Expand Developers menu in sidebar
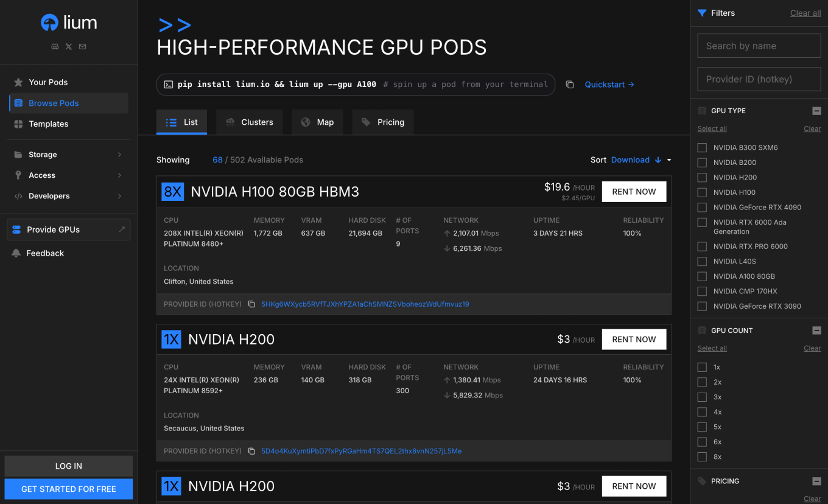Image resolution: width=828 pixels, height=504 pixels. pos(69,196)
